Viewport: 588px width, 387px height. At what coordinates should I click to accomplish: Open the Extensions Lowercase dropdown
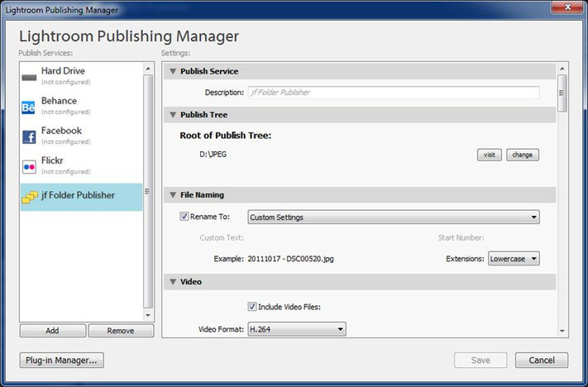[x=514, y=259]
